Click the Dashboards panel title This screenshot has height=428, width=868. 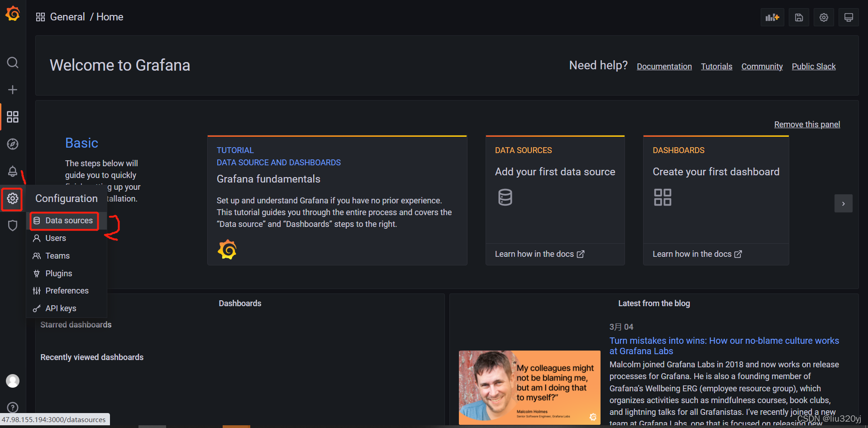click(x=240, y=303)
